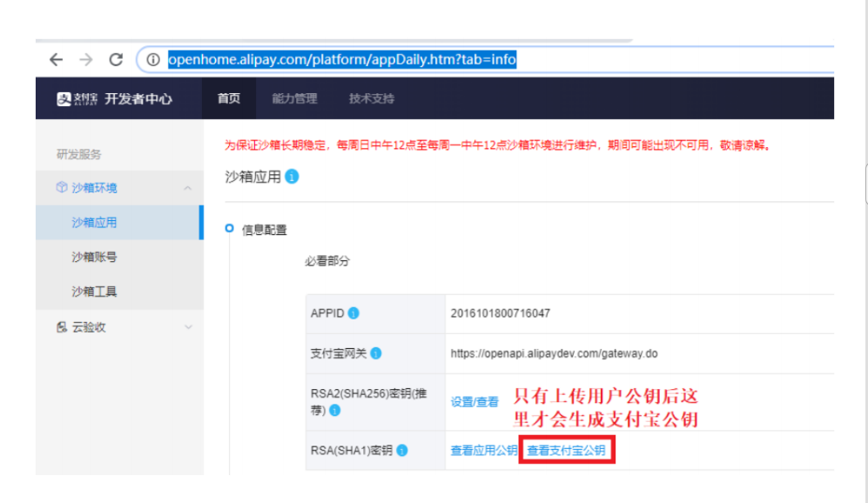
Task: Click the 沙箱环境 cube icon
Action: pos(62,187)
